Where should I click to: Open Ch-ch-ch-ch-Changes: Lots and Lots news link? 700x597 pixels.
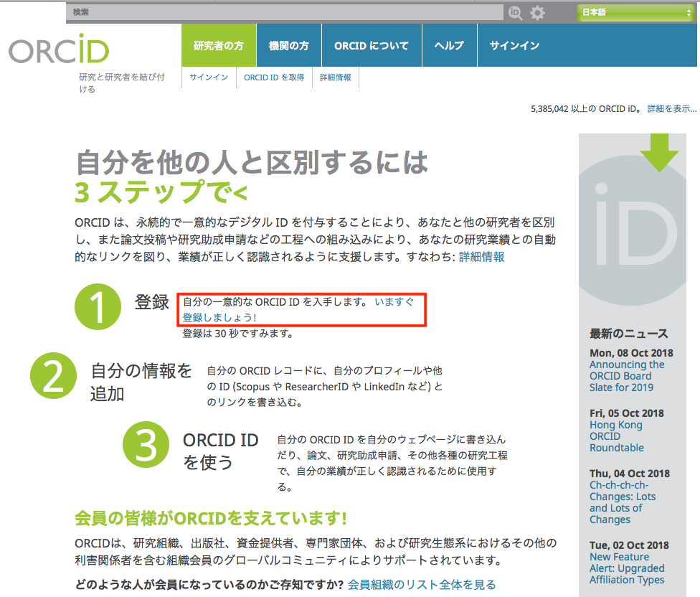point(623,502)
